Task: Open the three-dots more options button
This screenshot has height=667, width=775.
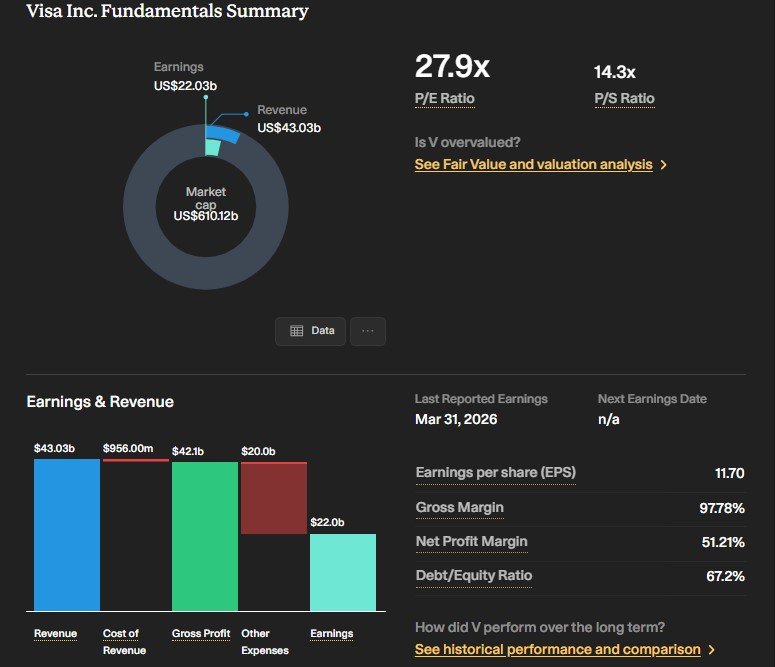Action: [368, 331]
